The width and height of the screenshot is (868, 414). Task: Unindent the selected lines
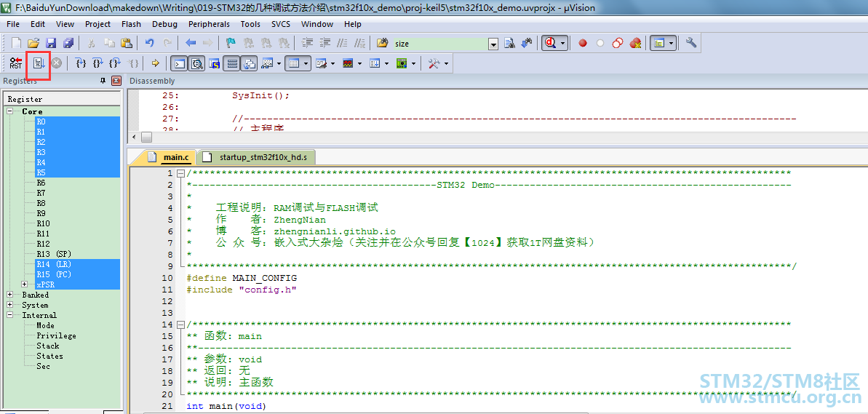(325, 43)
